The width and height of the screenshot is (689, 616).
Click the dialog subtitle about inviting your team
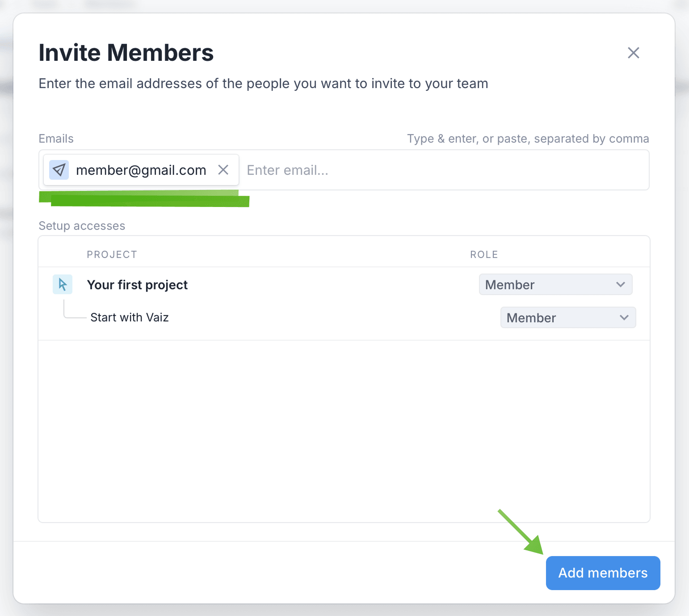coord(263,84)
